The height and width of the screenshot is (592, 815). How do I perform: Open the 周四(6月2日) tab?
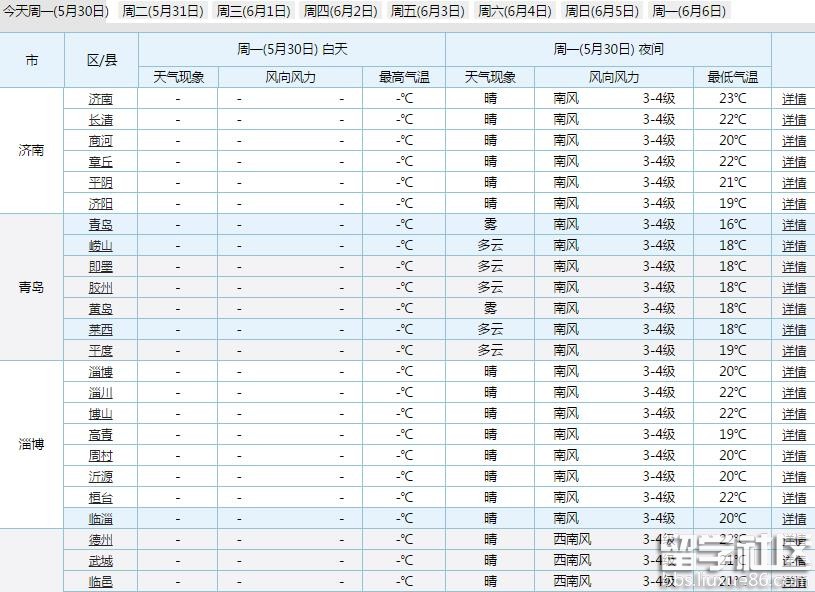pos(341,11)
